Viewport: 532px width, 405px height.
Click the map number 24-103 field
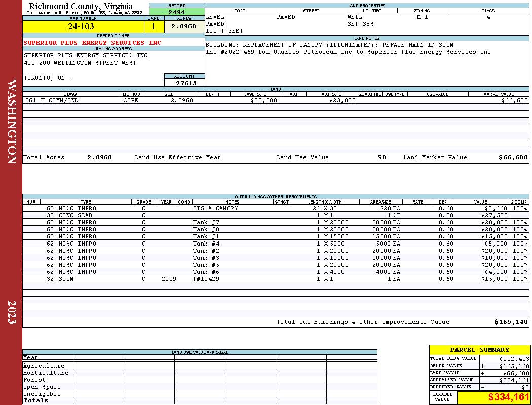click(83, 26)
